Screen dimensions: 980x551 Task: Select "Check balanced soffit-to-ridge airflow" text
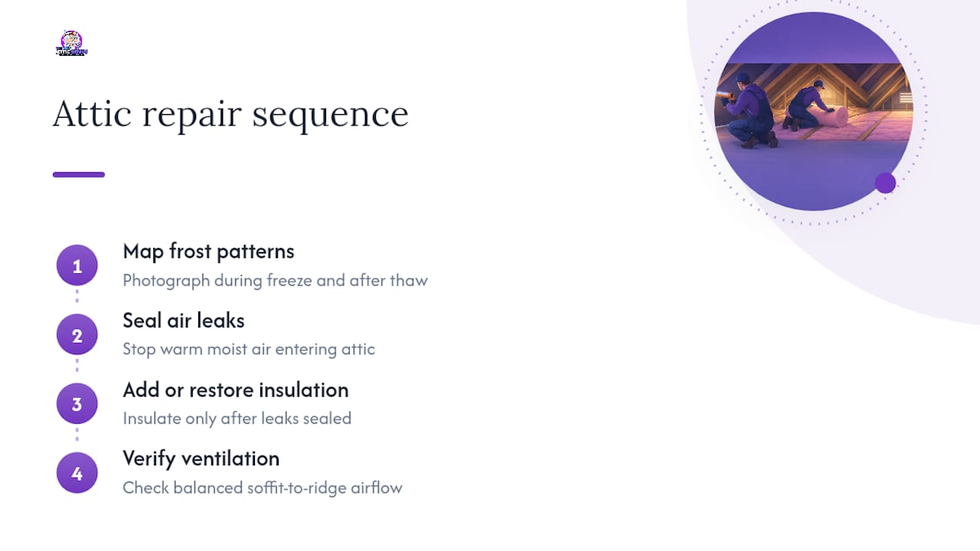[x=263, y=487]
